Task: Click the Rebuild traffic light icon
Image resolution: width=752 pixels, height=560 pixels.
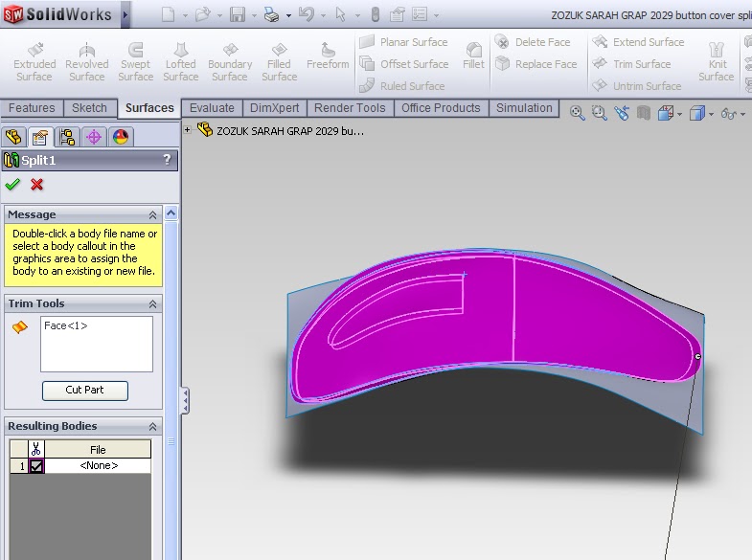Action: click(376, 15)
